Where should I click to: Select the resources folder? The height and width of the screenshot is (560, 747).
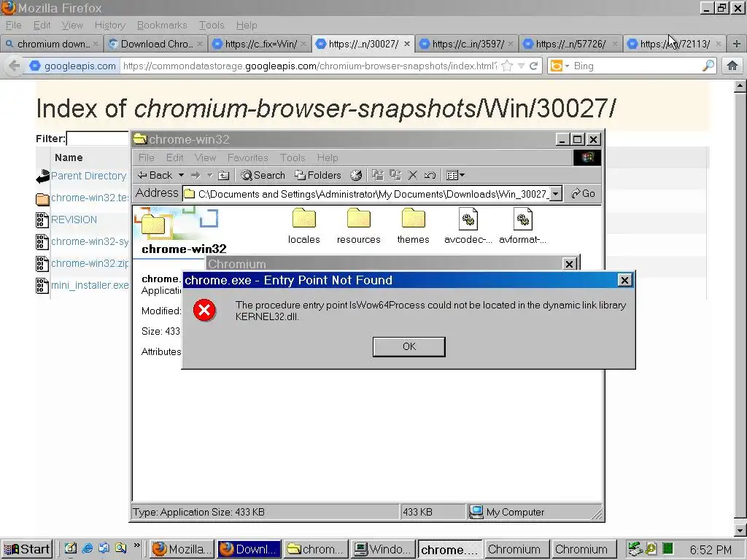[359, 227]
